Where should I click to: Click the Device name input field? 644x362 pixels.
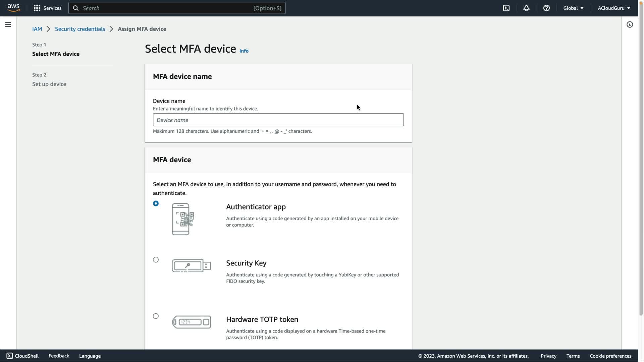278,120
